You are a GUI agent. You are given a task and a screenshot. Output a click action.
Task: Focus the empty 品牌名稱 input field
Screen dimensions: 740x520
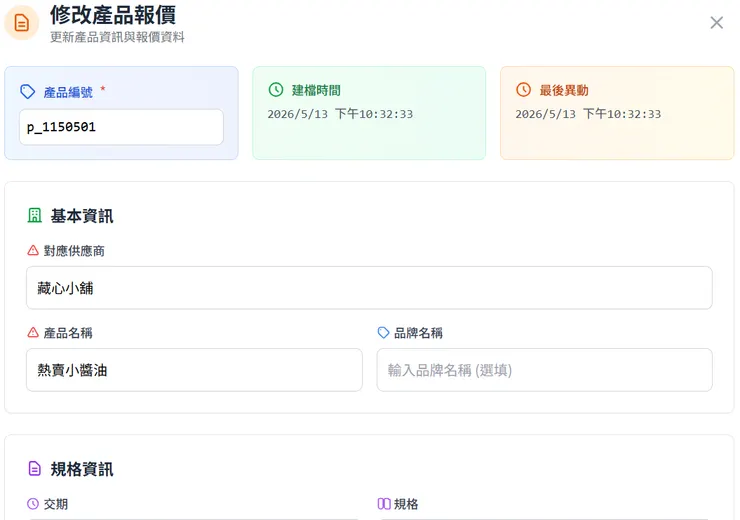pos(544,370)
